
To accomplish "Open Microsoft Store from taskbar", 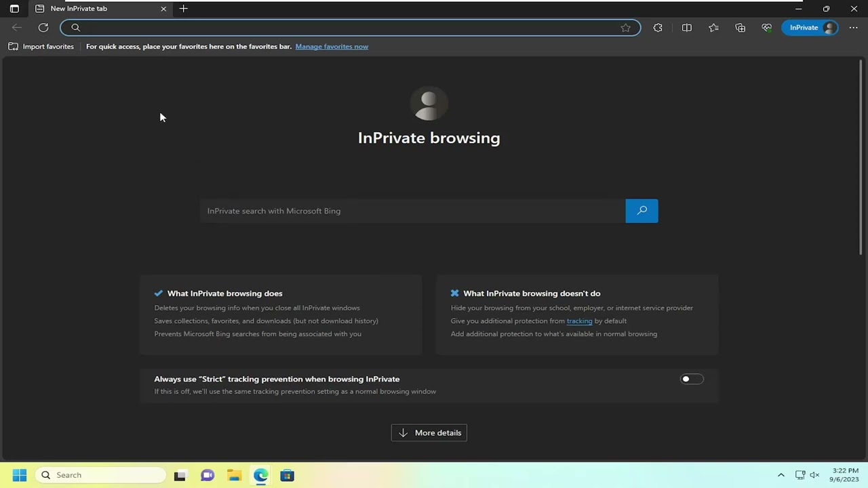I will coord(288,475).
